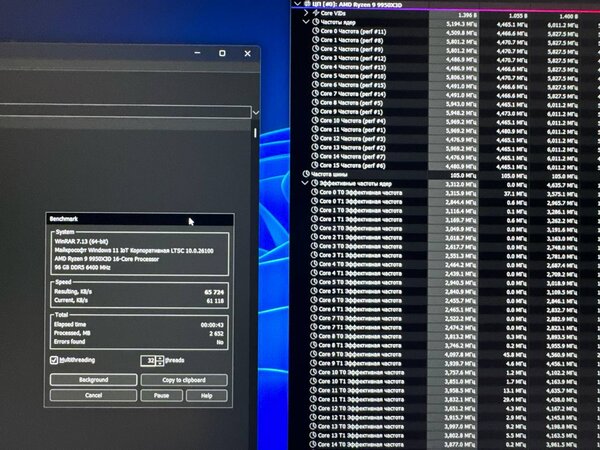Open the dropdown arrow of the WinRAR address bar
The width and height of the screenshot is (600, 450).
(256, 113)
